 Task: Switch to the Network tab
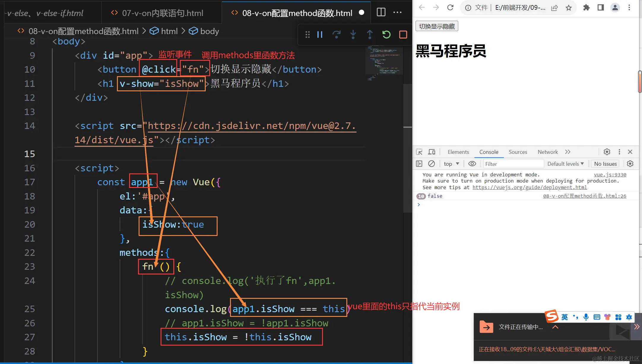click(x=548, y=152)
